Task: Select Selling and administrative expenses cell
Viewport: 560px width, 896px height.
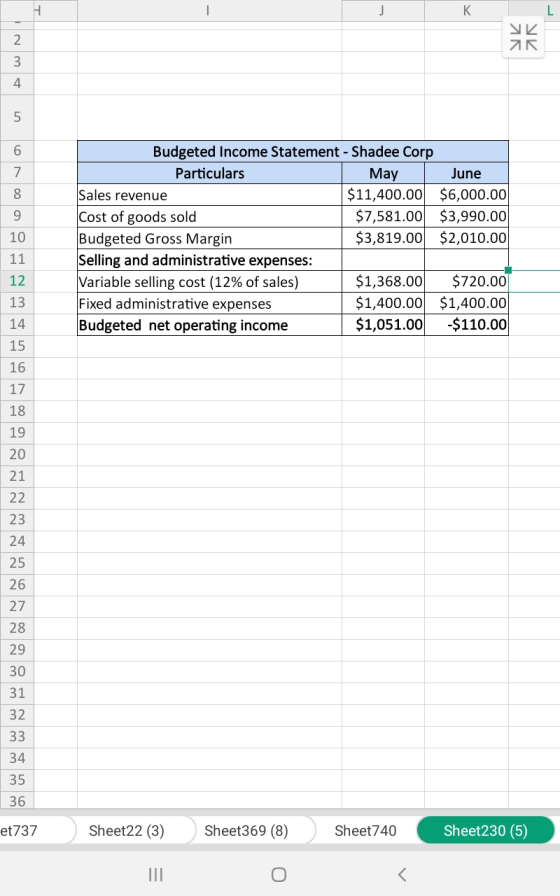Action: (210, 260)
